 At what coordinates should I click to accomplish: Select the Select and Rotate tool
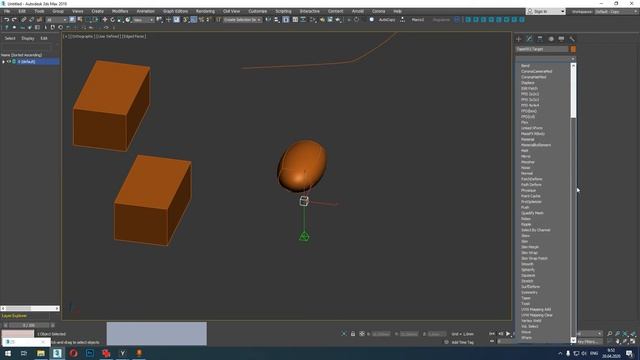click(x=113, y=20)
